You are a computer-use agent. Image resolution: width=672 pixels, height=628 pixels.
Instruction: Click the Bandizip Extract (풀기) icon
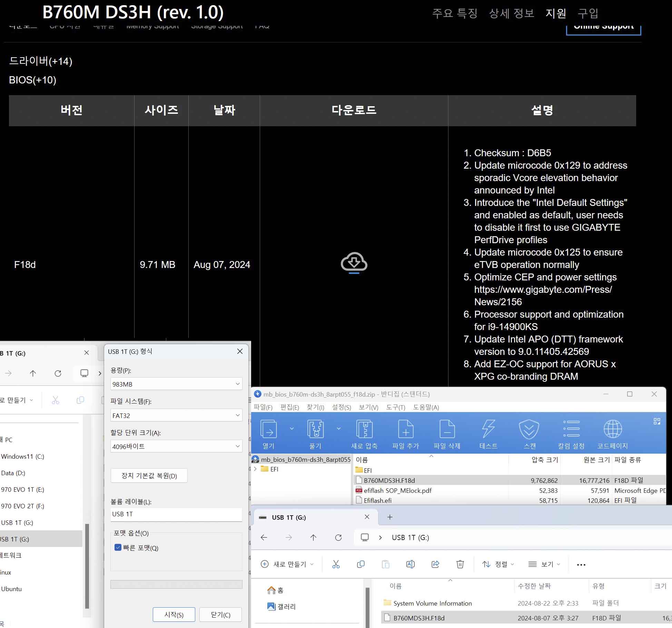(x=315, y=429)
